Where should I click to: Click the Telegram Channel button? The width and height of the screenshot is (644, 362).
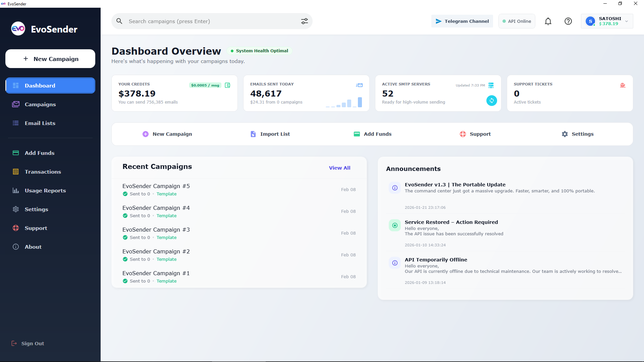462,21
